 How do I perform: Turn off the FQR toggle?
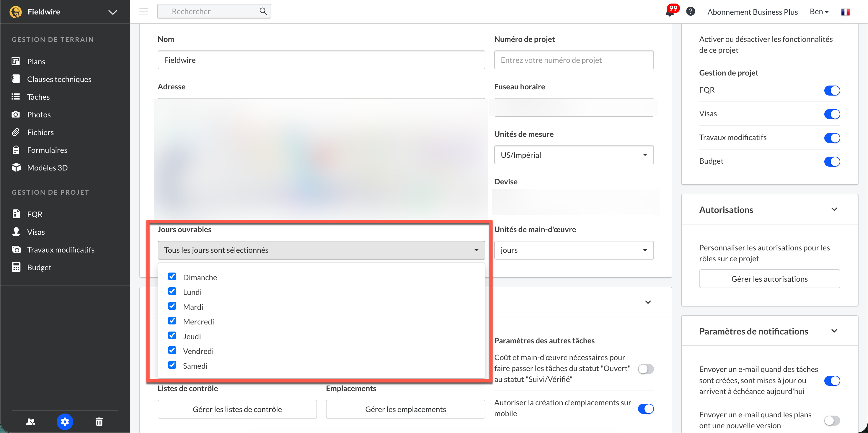point(832,90)
